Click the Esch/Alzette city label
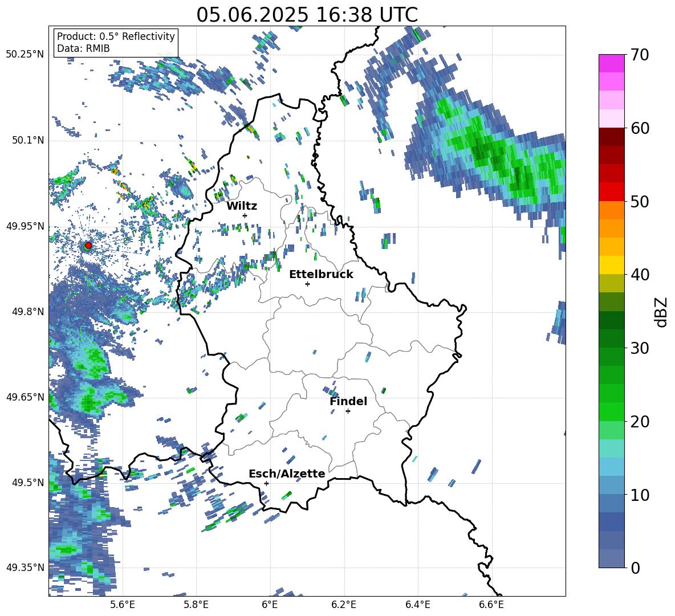675x616 pixels. 287,474
